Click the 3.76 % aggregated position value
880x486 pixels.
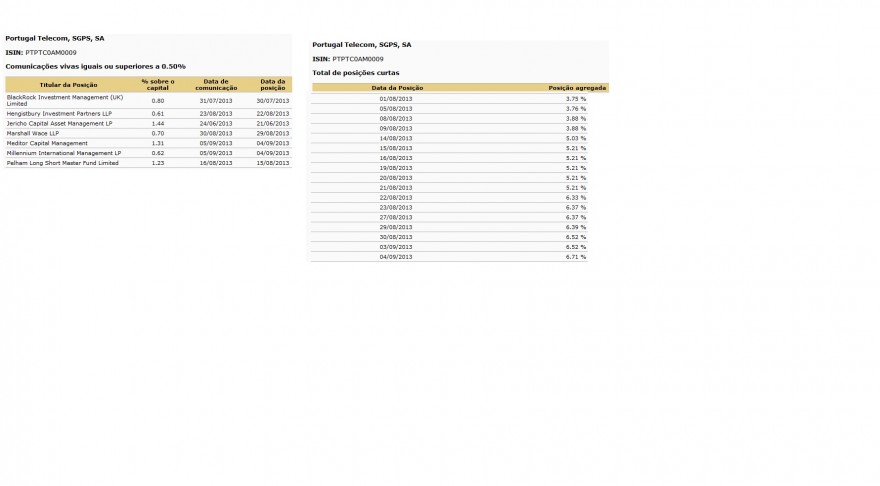point(576,109)
